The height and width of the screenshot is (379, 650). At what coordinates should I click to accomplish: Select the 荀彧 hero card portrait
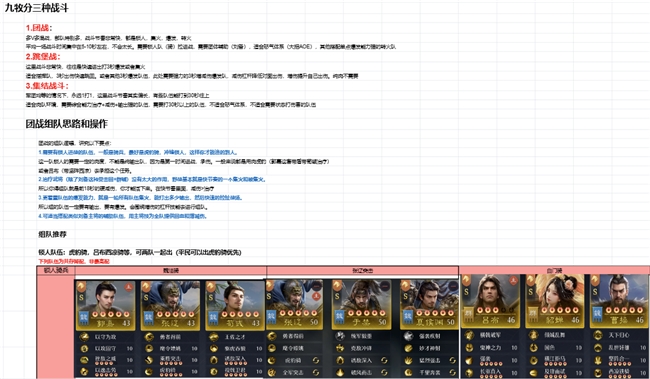(235, 305)
